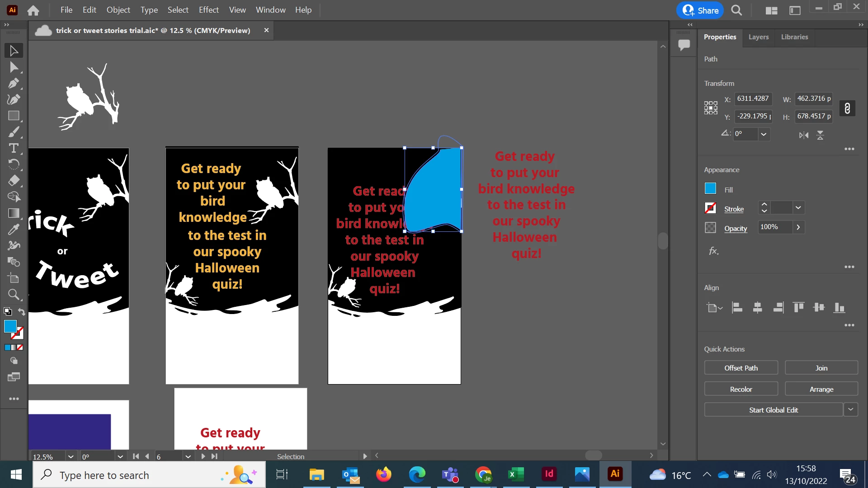Click Flip Horizontally icon in Transform

(803, 135)
